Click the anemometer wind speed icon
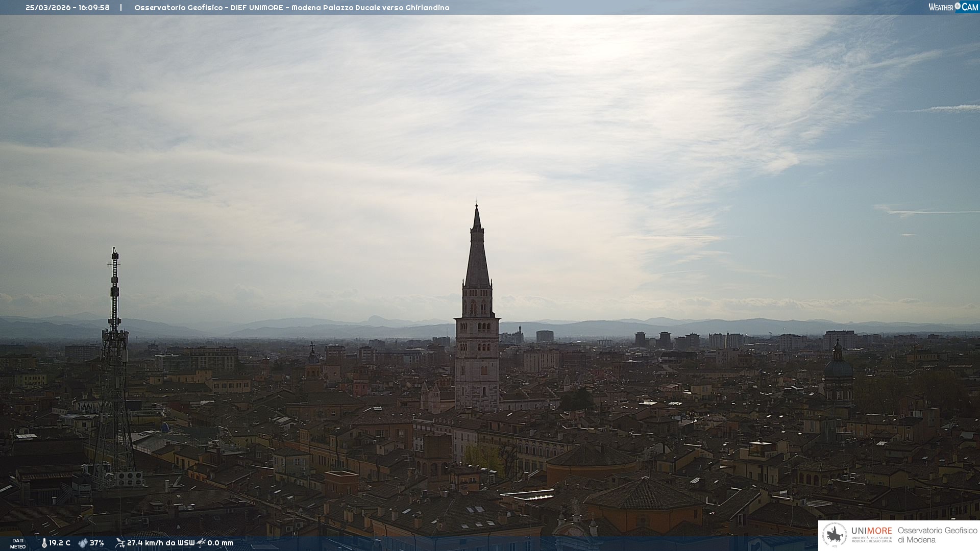 [x=120, y=543]
